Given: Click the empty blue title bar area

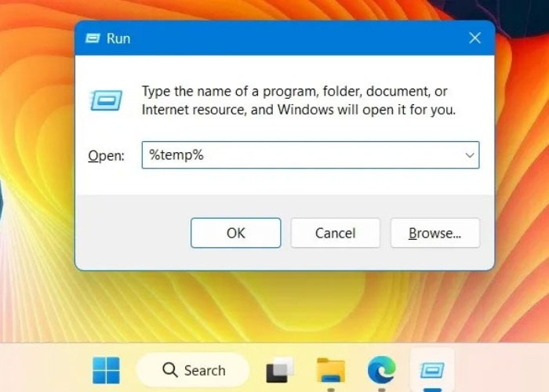Looking at the screenshot, I should point(298,38).
